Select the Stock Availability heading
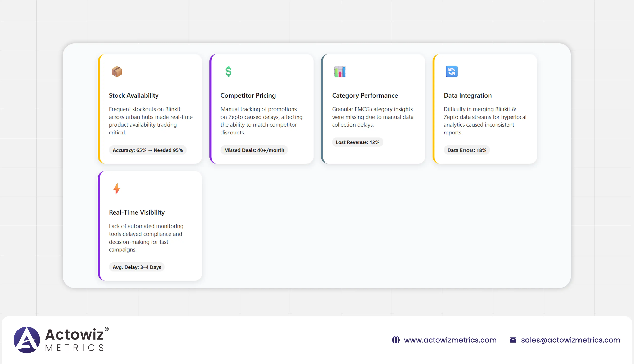The width and height of the screenshot is (634, 364). click(134, 95)
